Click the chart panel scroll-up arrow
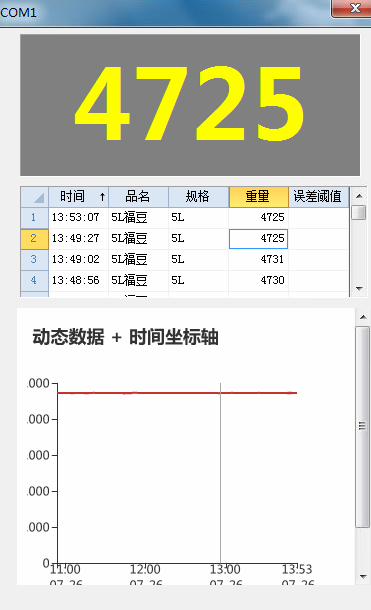The image size is (371, 610). (x=363, y=317)
